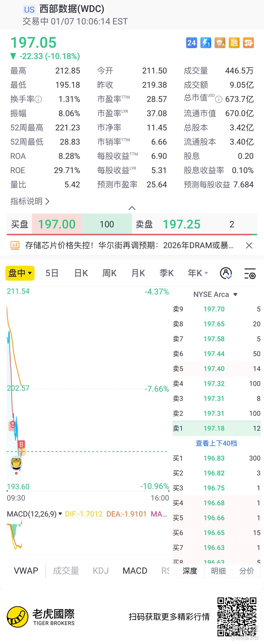264x644 pixels.
Task: Select 卖9 row at 197.70
Action: 216,309
